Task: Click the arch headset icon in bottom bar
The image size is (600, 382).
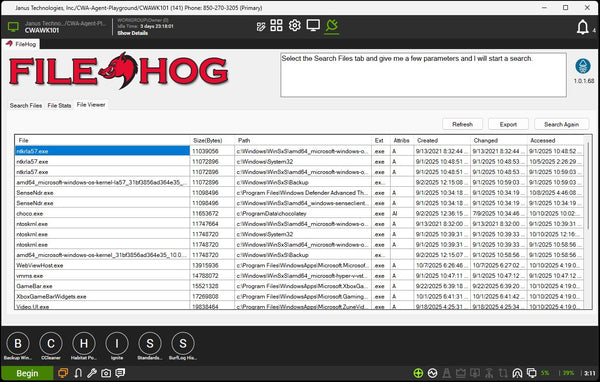Action: coord(517,373)
